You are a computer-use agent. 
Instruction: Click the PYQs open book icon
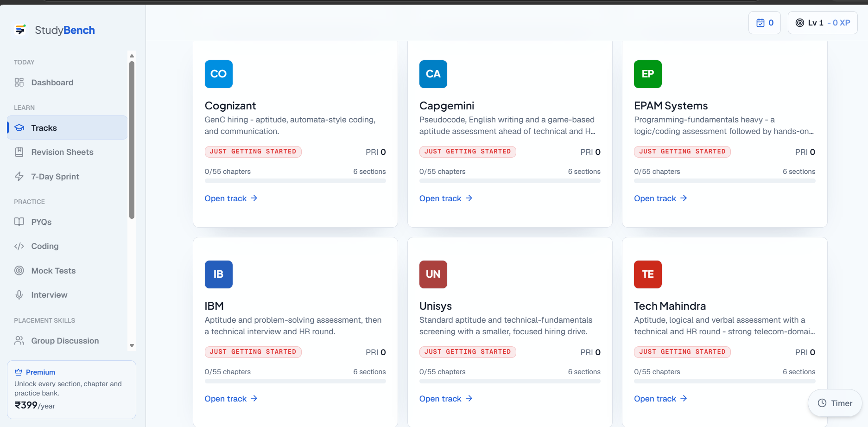tap(19, 222)
